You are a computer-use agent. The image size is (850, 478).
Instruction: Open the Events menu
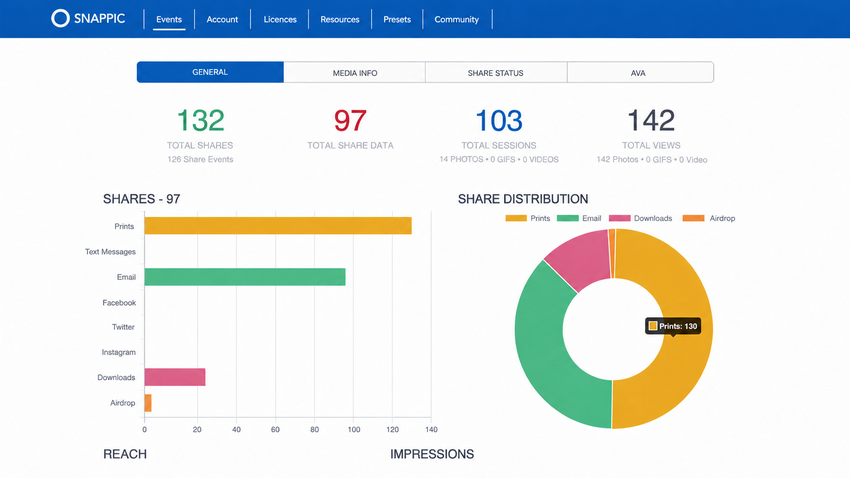pos(169,20)
